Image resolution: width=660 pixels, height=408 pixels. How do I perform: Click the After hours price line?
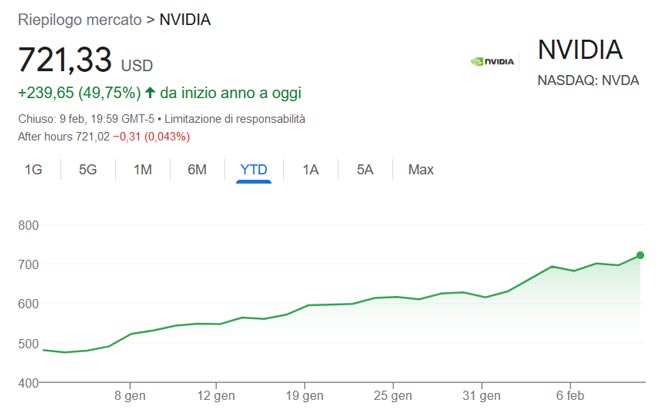click(104, 136)
